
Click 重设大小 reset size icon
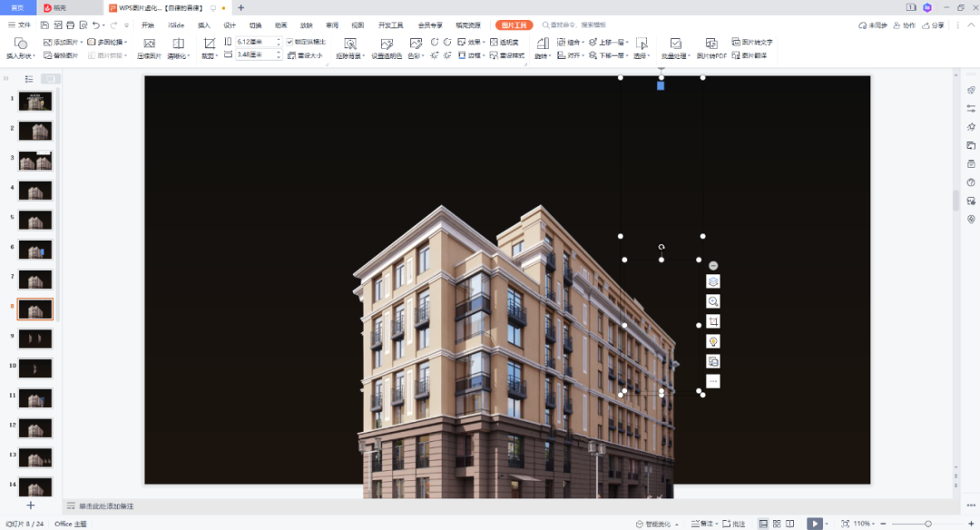[x=305, y=55]
